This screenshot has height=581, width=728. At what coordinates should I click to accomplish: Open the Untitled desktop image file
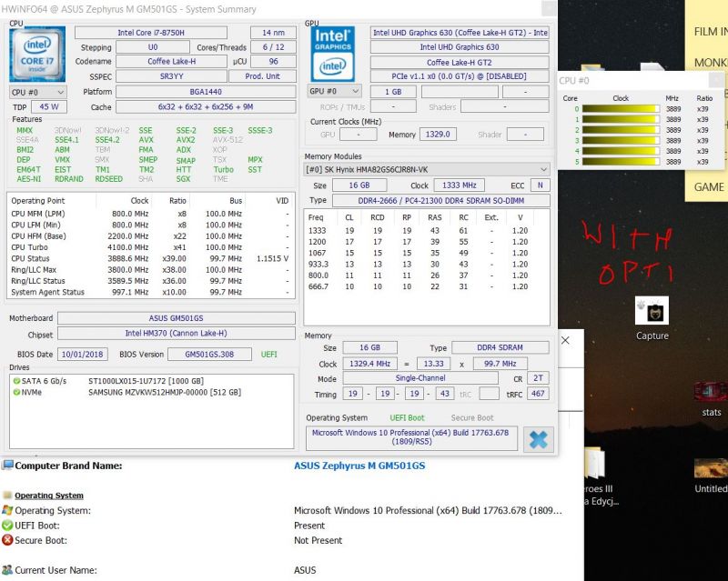(712, 476)
